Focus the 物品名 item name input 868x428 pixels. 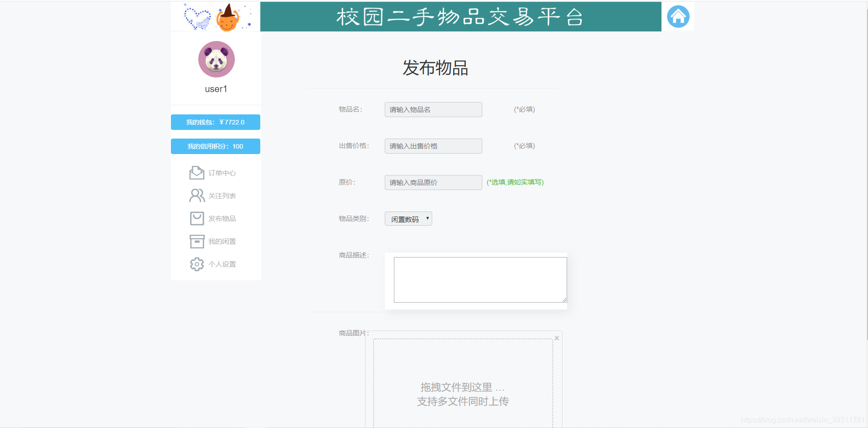tap(433, 109)
